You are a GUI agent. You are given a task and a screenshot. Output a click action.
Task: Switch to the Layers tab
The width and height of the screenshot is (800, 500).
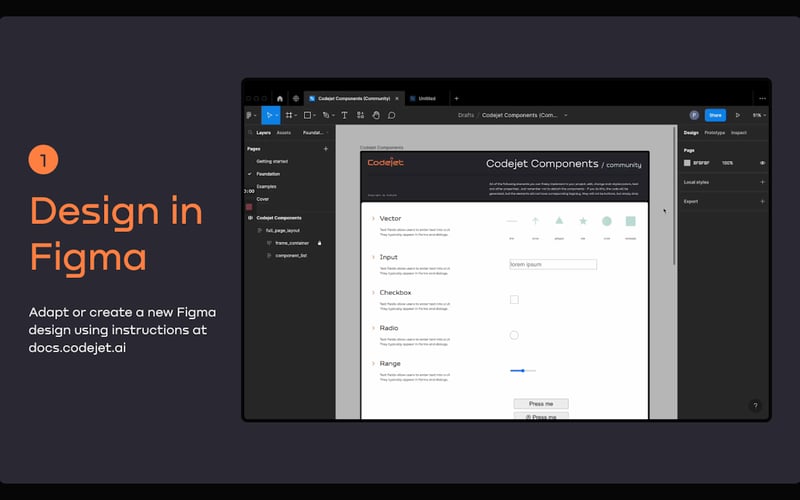click(x=263, y=133)
